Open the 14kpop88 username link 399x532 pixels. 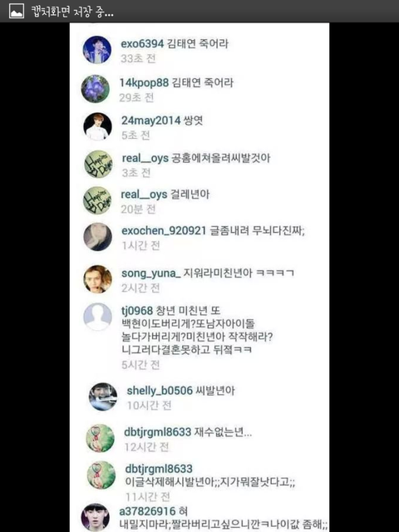click(144, 82)
